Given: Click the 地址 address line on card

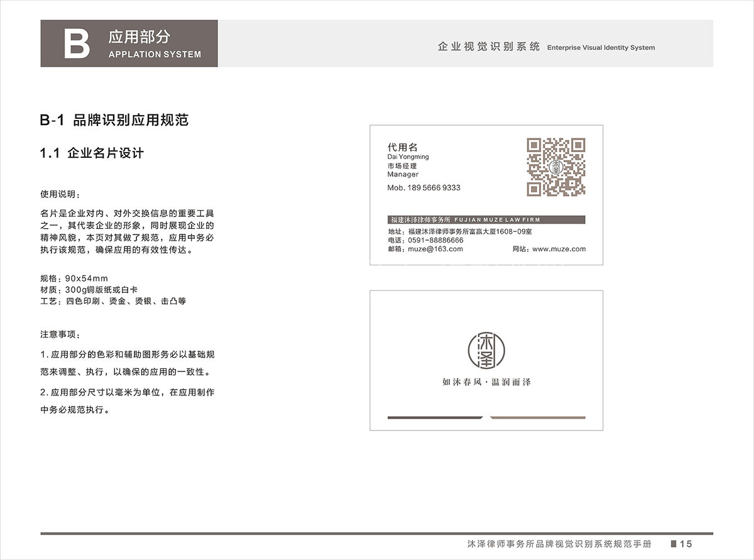Looking at the screenshot, I should pyautogui.click(x=460, y=231).
